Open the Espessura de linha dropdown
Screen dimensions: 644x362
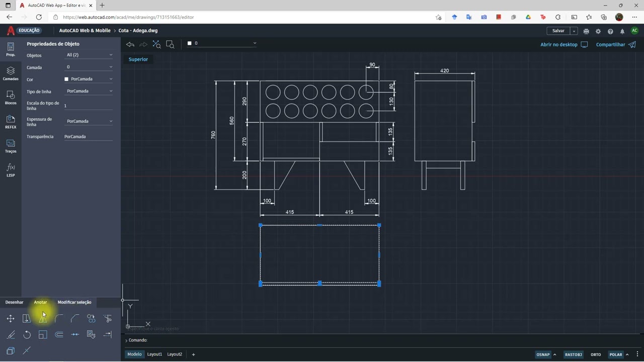[x=89, y=121]
